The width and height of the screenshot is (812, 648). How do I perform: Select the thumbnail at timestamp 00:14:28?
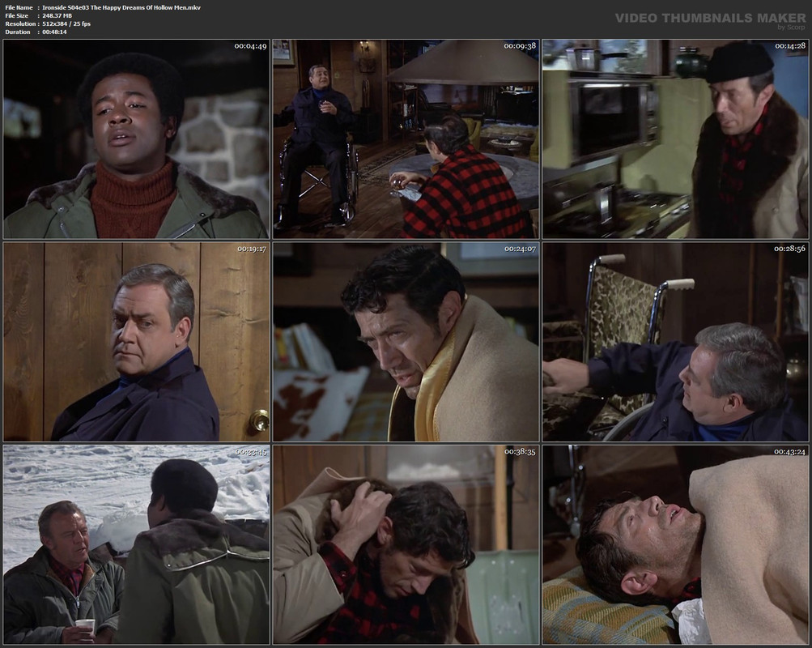coord(675,139)
